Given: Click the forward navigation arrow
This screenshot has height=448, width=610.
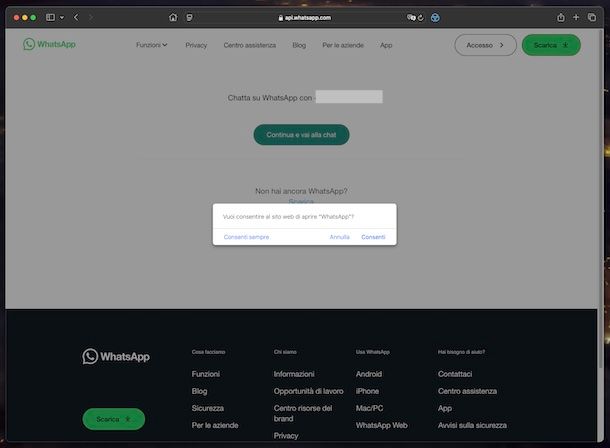Looking at the screenshot, I should coord(91,18).
